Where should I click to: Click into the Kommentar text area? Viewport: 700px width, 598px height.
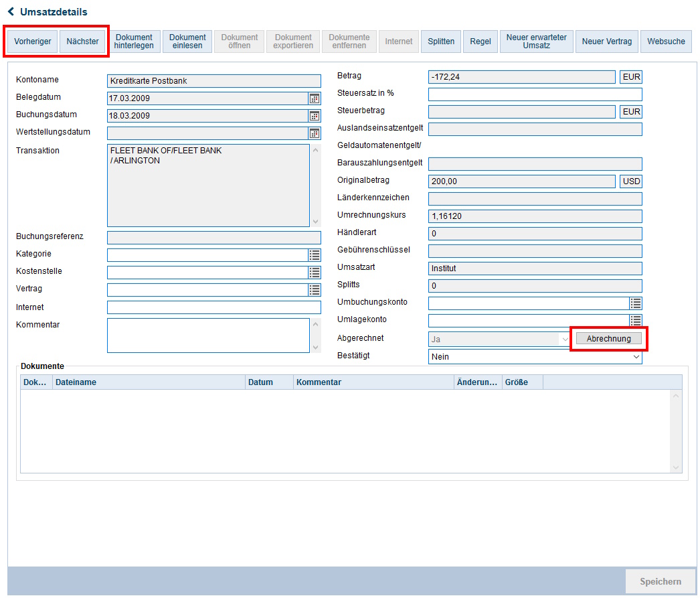208,335
